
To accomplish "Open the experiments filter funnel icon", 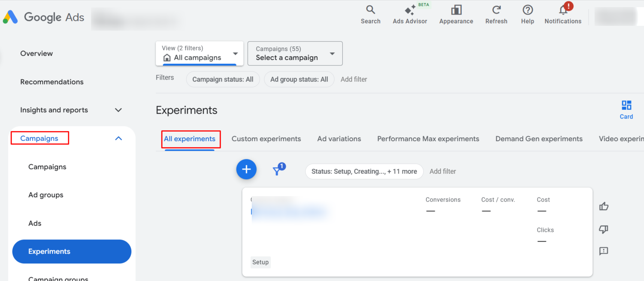I will [278, 170].
